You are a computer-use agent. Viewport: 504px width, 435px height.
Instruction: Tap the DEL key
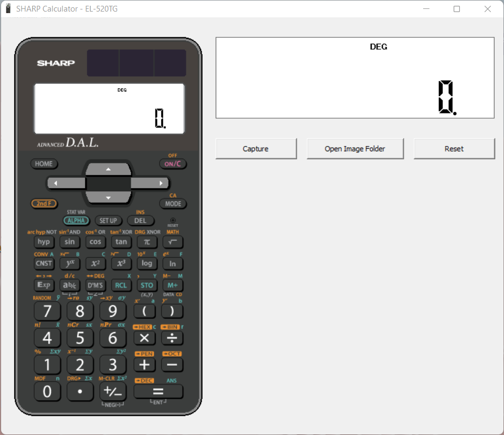pos(141,221)
